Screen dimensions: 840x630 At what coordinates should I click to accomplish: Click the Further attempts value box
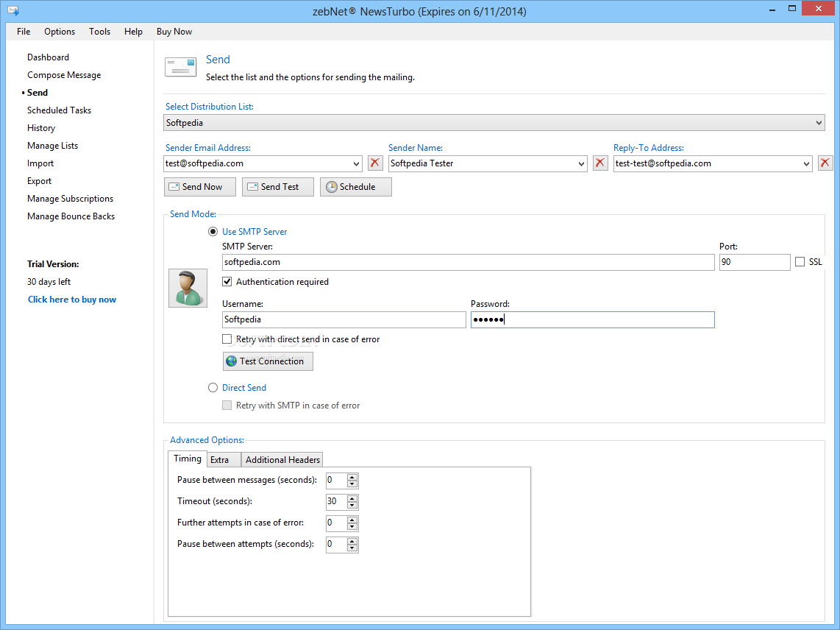tap(336, 523)
